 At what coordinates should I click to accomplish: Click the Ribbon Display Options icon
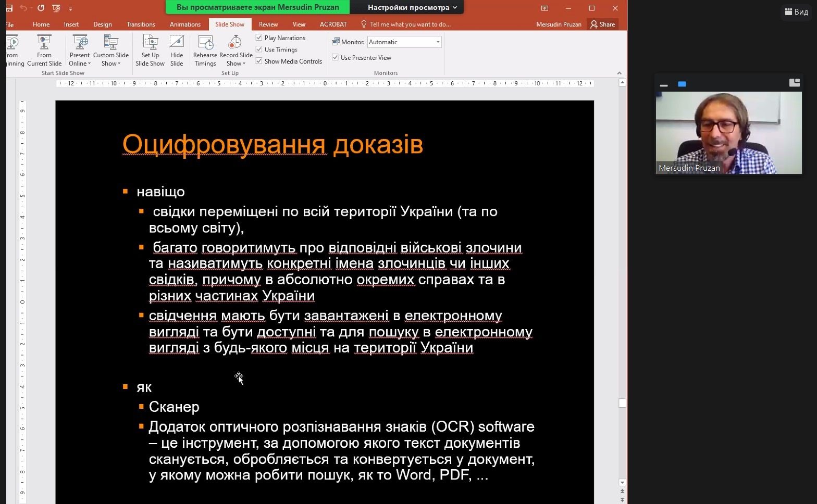pyautogui.click(x=544, y=8)
